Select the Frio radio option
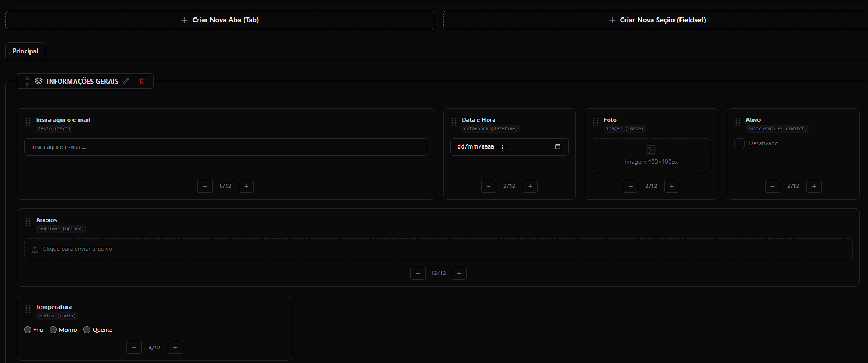Image resolution: width=868 pixels, height=363 pixels. (x=27, y=330)
